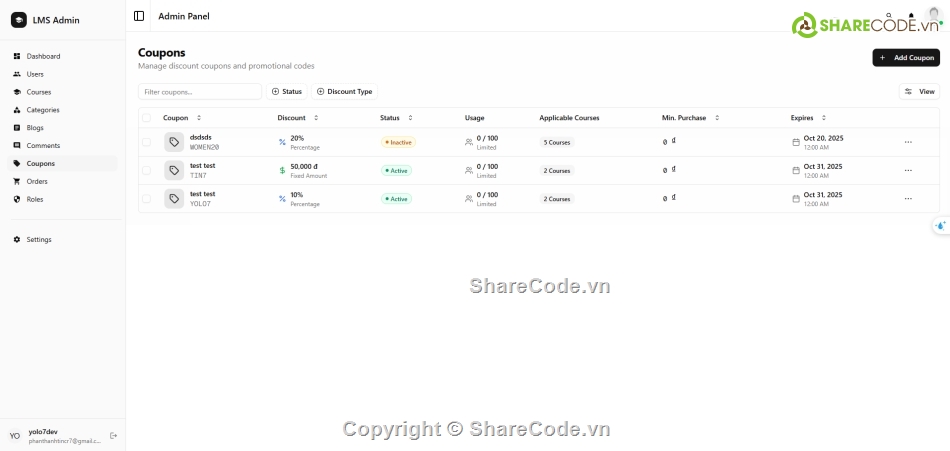The image size is (950, 451).
Task: Click the Add Coupon button
Action: (x=906, y=58)
